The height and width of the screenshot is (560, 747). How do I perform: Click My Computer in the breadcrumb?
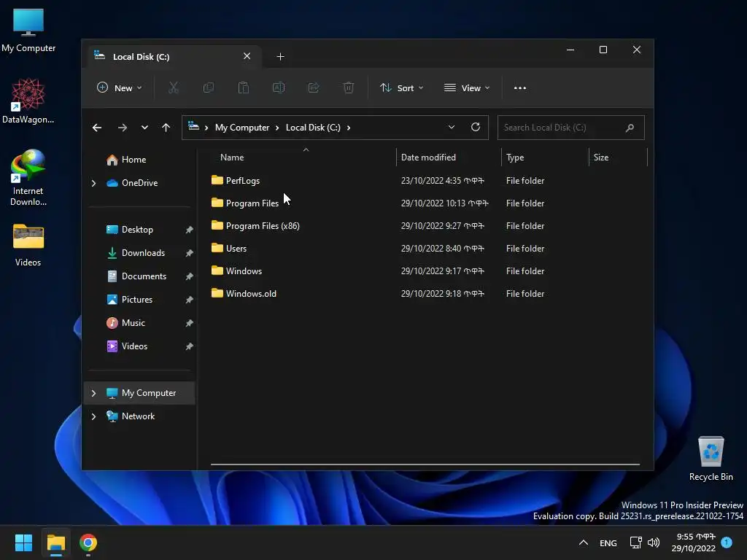click(242, 128)
